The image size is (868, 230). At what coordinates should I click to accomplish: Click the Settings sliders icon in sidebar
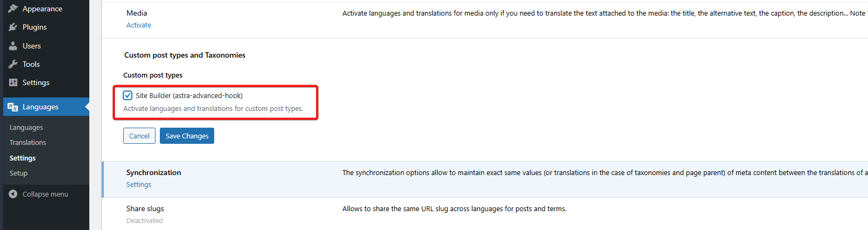click(13, 82)
